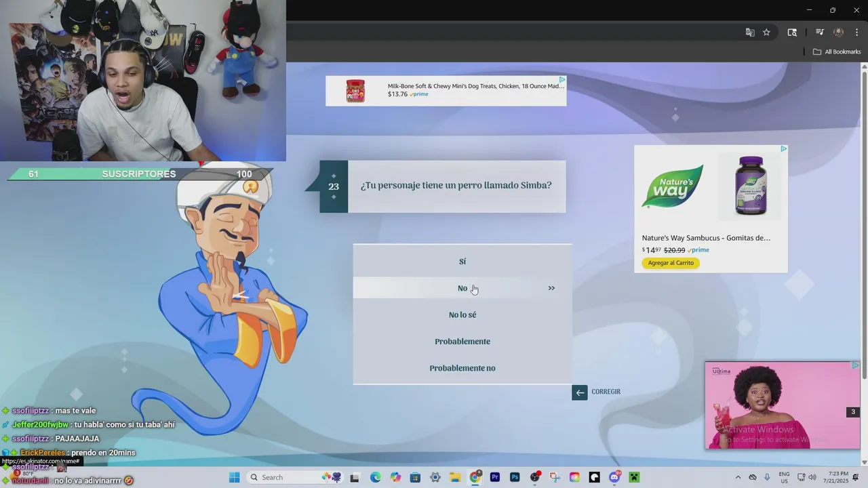Image resolution: width=868 pixels, height=488 pixels.
Task: Open Adobe Photoshop from the taskbar
Action: point(515,477)
